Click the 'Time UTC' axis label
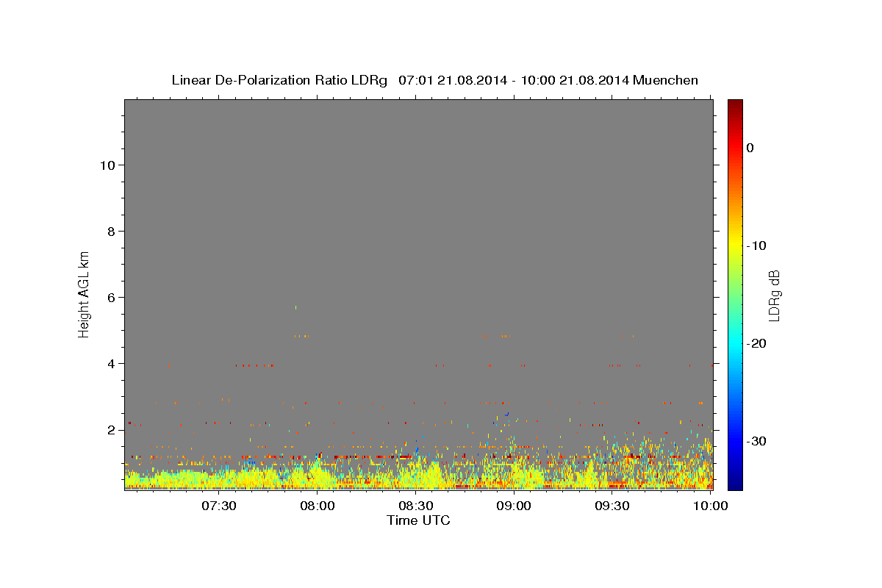The height and width of the screenshot is (588, 882). (x=418, y=520)
